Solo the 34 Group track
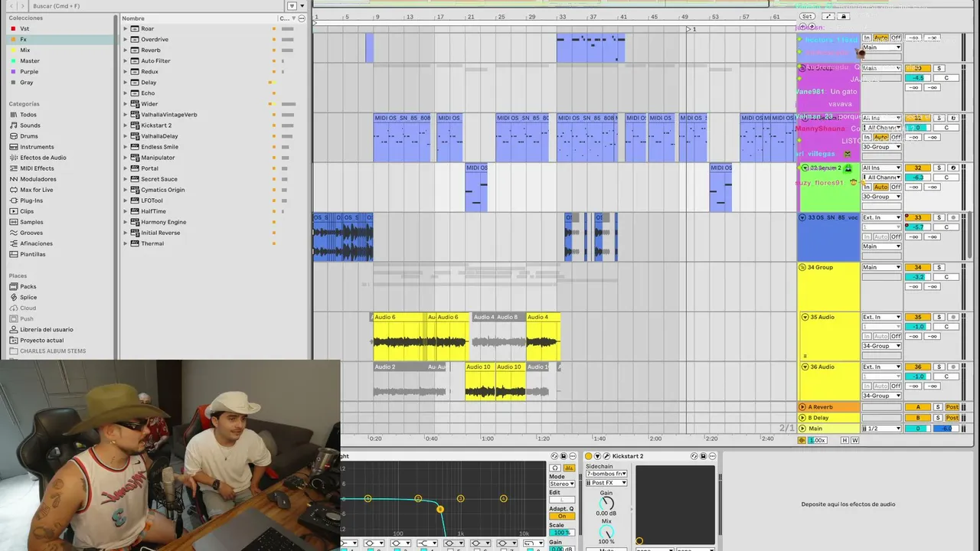The width and height of the screenshot is (980, 551). (x=939, y=267)
